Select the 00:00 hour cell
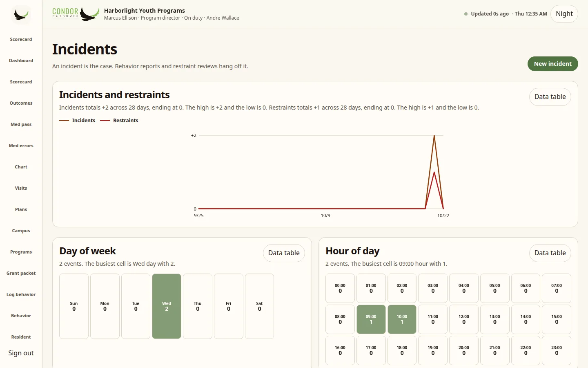Image resolution: width=588 pixels, height=368 pixels. (x=340, y=288)
